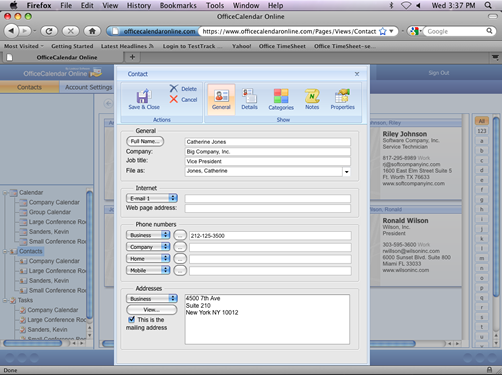Select Contacts node in the tree
This screenshot has height=375, width=502.
point(30,251)
